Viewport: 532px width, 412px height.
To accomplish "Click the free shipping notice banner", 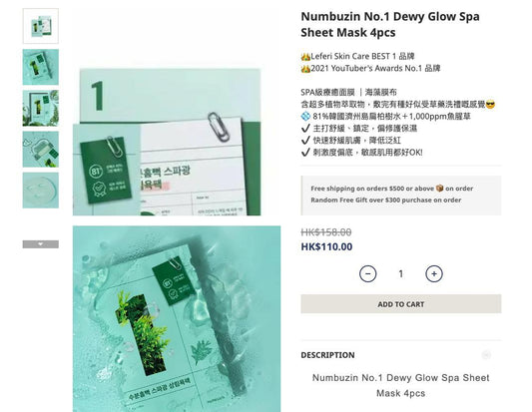I will (x=400, y=195).
